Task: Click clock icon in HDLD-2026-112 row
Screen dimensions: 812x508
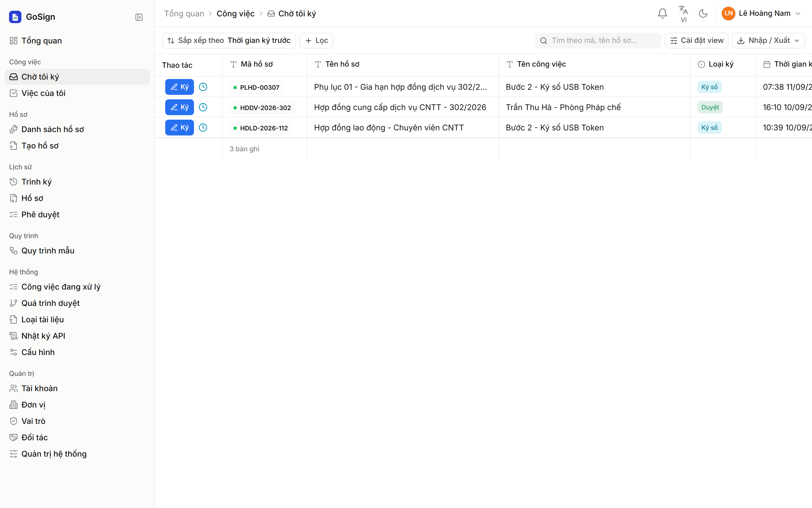Action: 203,128
